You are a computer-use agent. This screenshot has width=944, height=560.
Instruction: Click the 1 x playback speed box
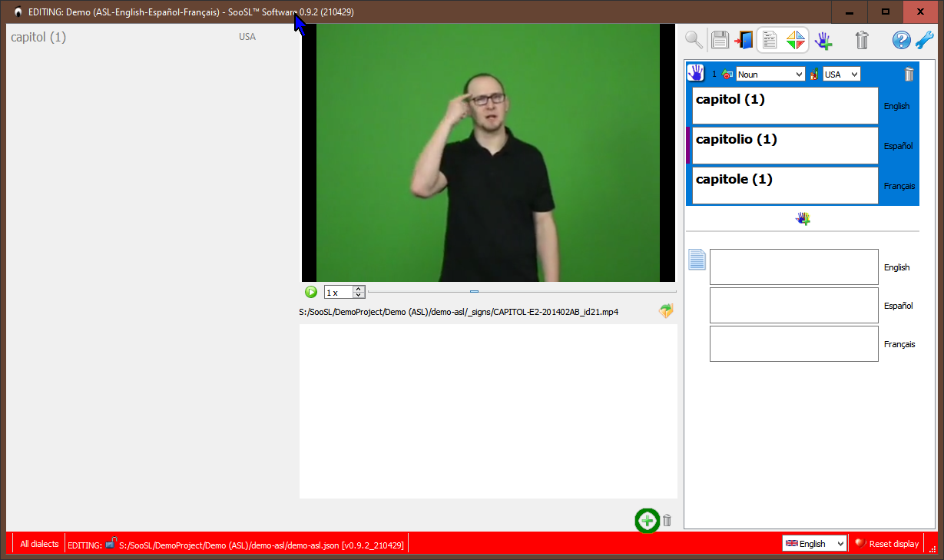point(339,292)
